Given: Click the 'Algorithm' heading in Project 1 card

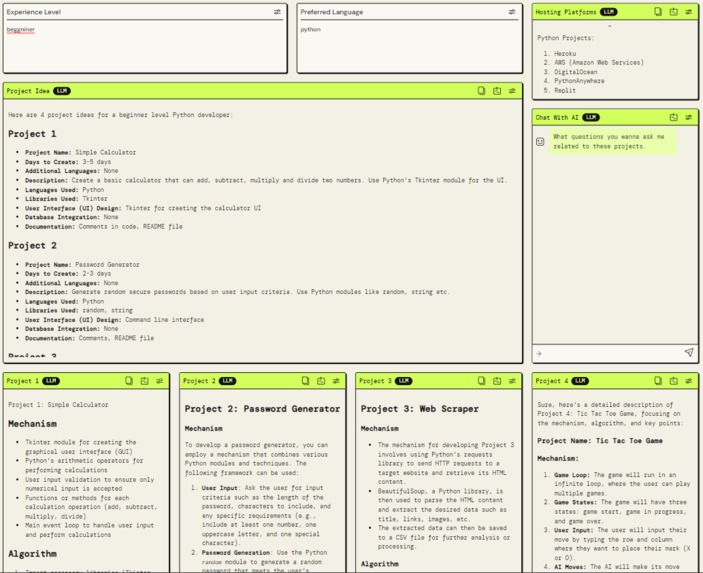Looking at the screenshot, I should (32, 554).
